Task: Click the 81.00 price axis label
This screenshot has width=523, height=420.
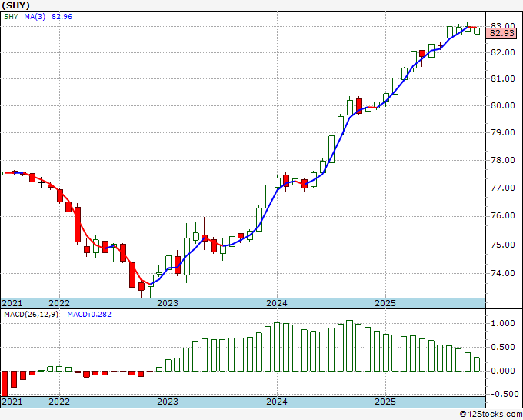Action: pyautogui.click(x=503, y=78)
